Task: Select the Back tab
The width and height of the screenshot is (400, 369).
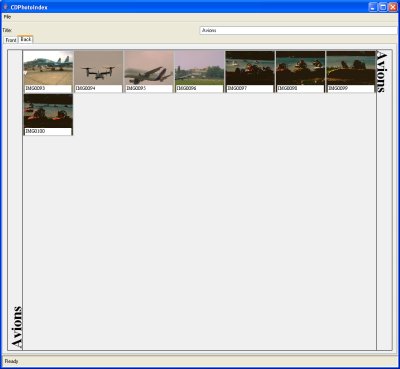Action: pos(25,39)
